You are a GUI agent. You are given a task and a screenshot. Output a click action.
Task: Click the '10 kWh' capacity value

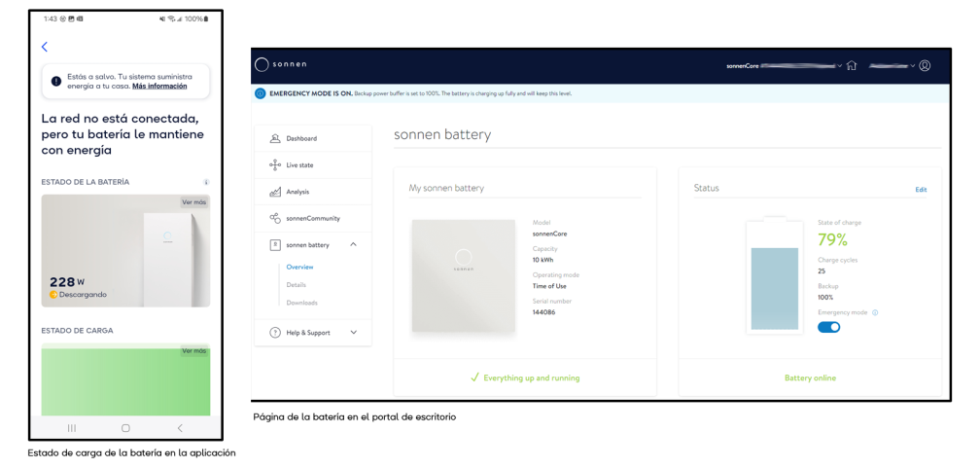(542, 260)
